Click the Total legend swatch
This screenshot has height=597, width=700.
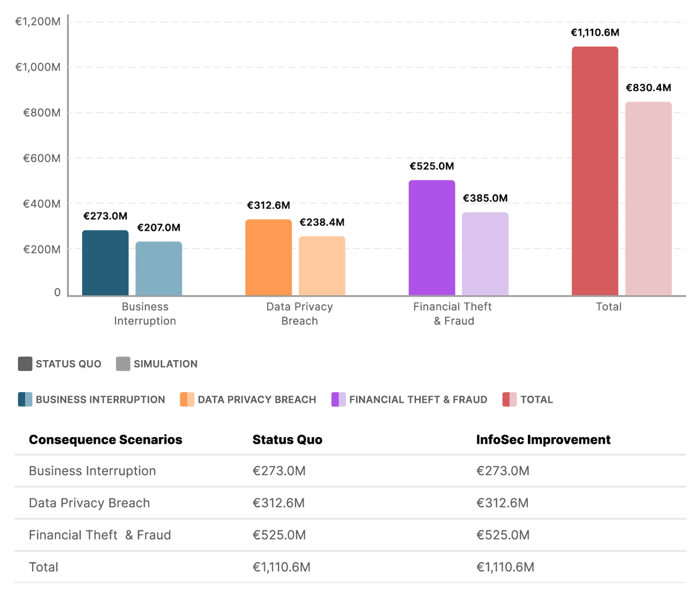point(509,400)
